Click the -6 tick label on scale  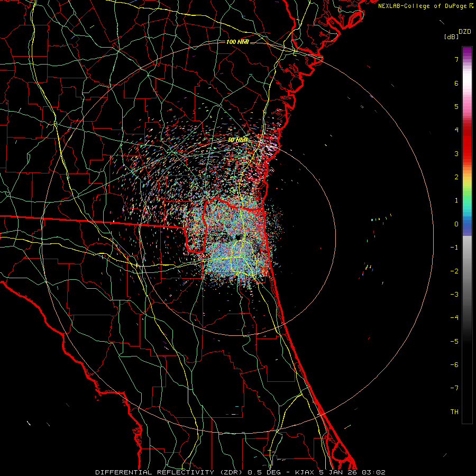(x=454, y=365)
